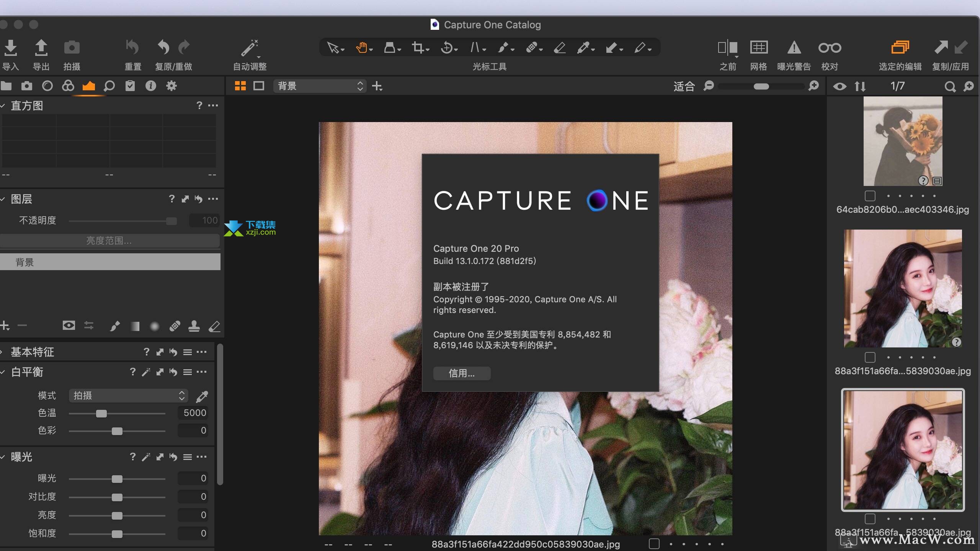The width and height of the screenshot is (980, 551).
Task: Open white balance Mode (拍摄) dropdown
Action: [x=129, y=396]
